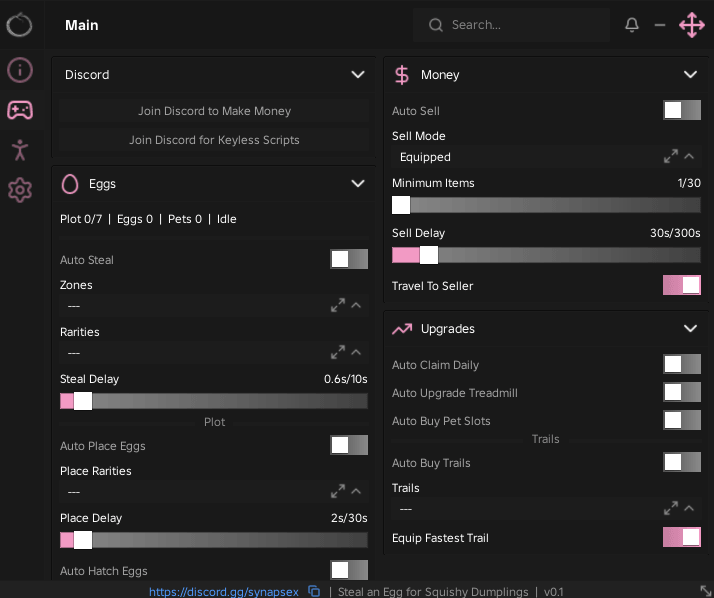Click the 1/30 Minimum Items value
This screenshot has width=714, height=598.
coord(689,183)
